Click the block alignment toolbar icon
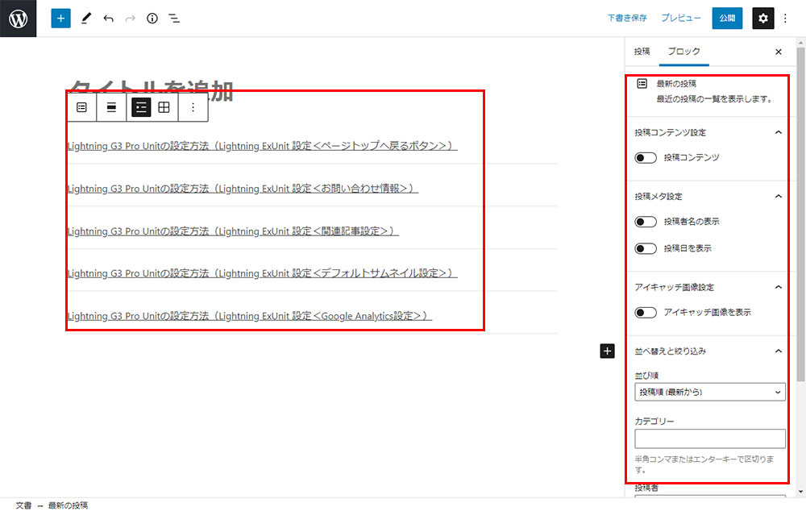Viewport: 806px width, 532px height. pos(111,107)
